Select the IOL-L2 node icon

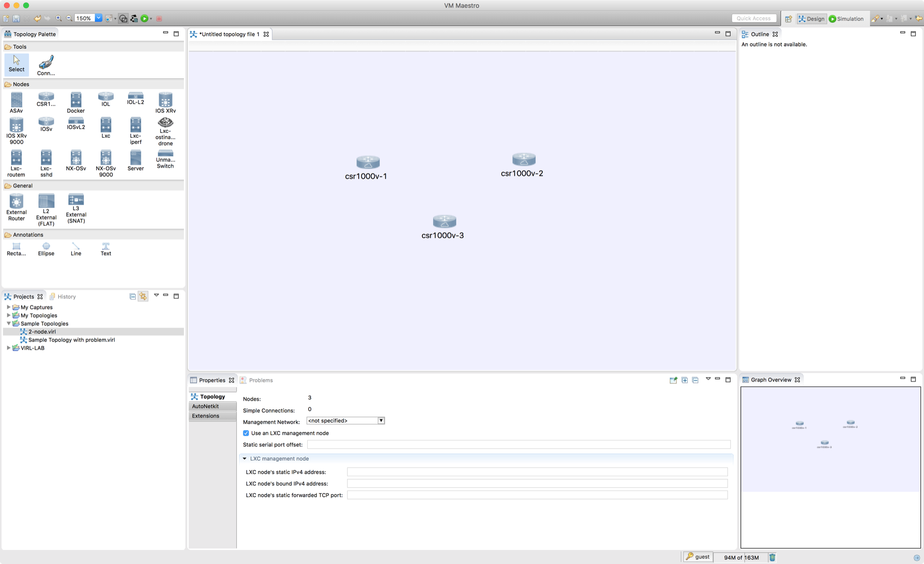[135, 99]
